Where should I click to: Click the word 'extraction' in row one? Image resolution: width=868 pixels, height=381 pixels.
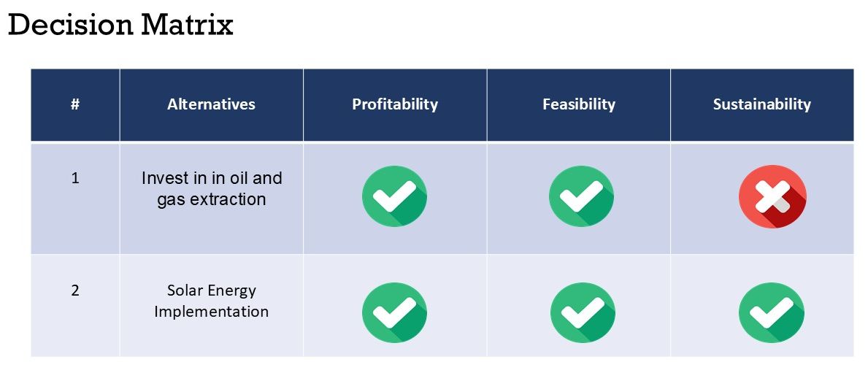click(228, 199)
